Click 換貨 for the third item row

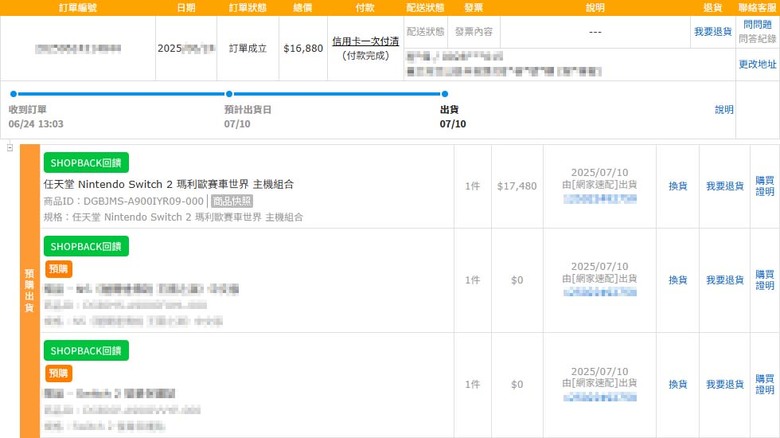[678, 384]
